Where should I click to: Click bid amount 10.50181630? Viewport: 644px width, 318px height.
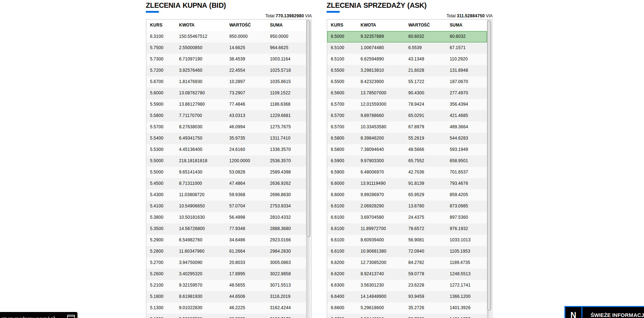[x=192, y=217]
